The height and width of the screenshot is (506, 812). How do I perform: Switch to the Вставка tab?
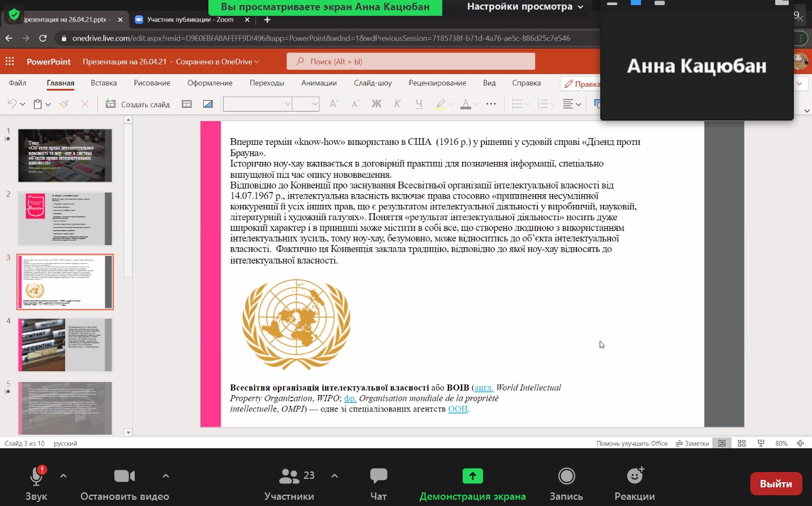pos(104,83)
